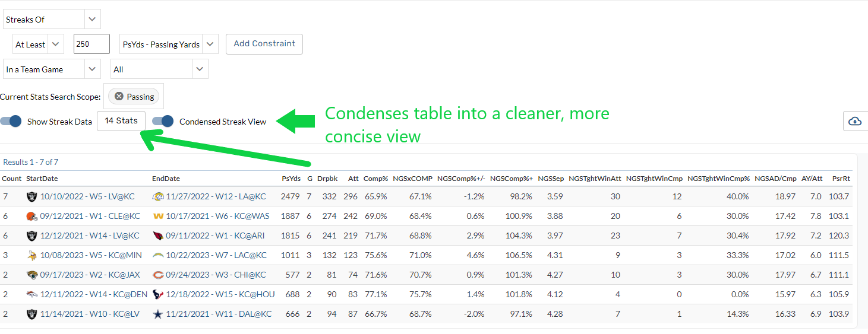Open the 10/10/2022 - W5 - LV@KC game link
868x334 pixels.
pyautogui.click(x=90, y=197)
